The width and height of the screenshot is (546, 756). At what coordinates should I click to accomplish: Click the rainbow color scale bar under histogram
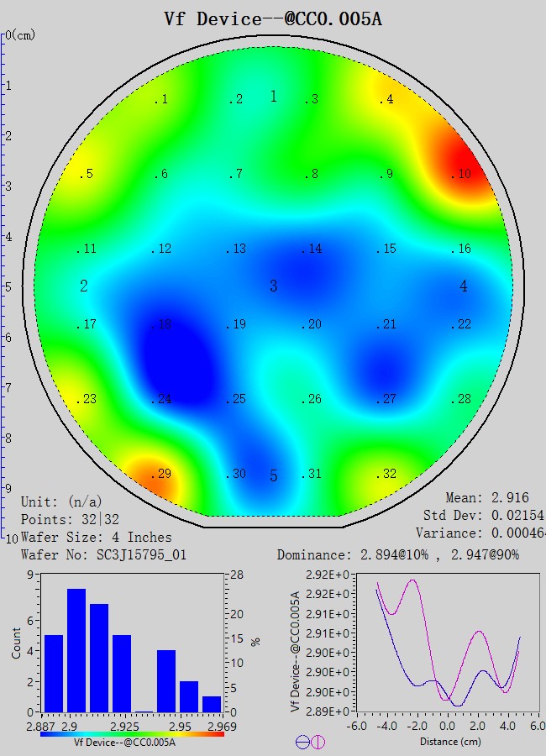(x=132, y=733)
